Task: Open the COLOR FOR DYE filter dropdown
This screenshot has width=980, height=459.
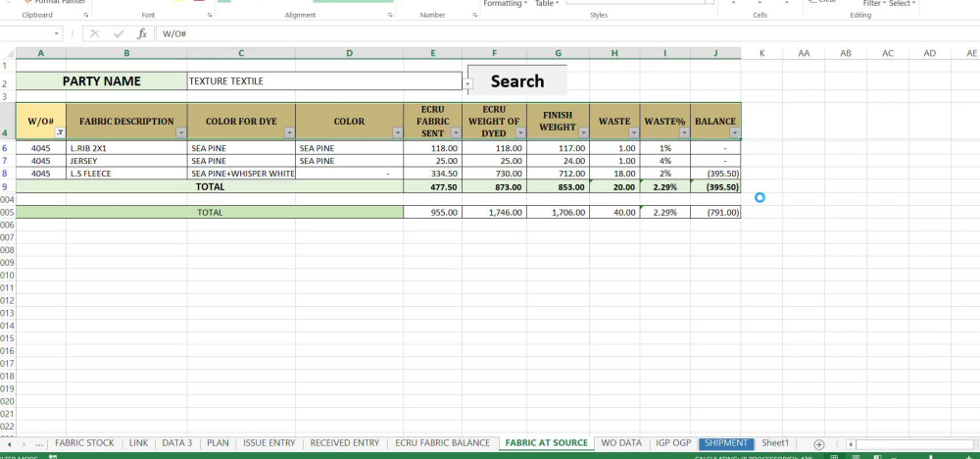Action: pyautogui.click(x=289, y=132)
